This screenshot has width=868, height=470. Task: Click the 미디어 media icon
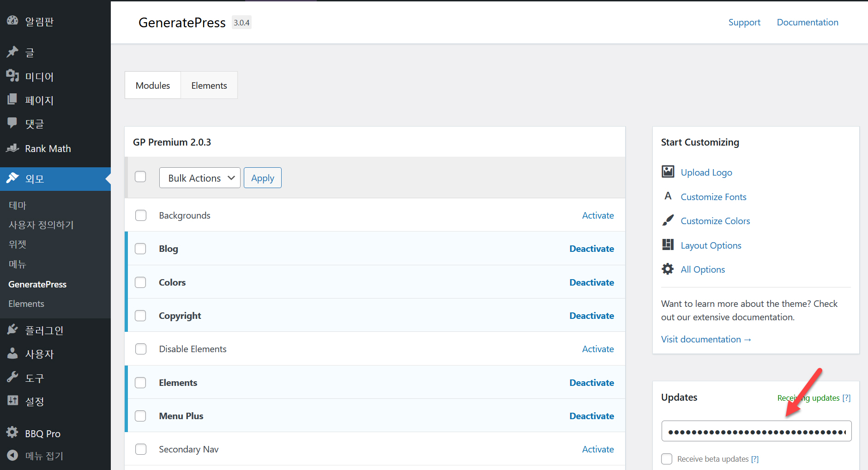point(12,76)
